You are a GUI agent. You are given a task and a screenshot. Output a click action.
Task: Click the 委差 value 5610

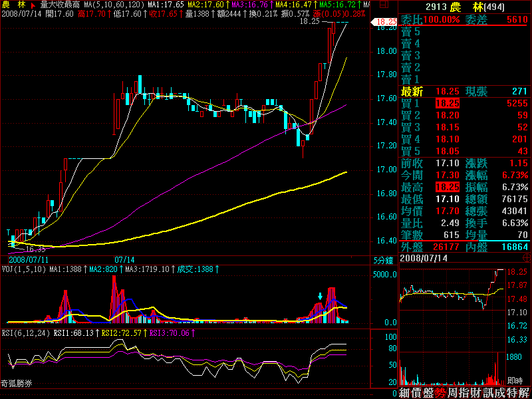[x=517, y=19]
